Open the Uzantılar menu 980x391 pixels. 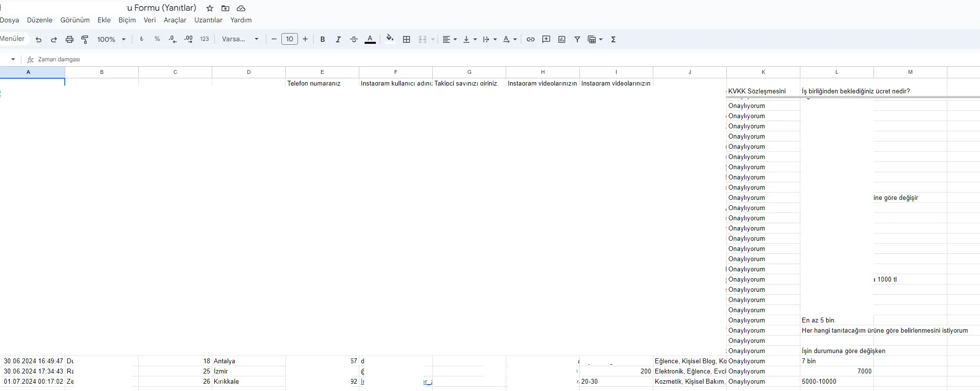tap(208, 20)
